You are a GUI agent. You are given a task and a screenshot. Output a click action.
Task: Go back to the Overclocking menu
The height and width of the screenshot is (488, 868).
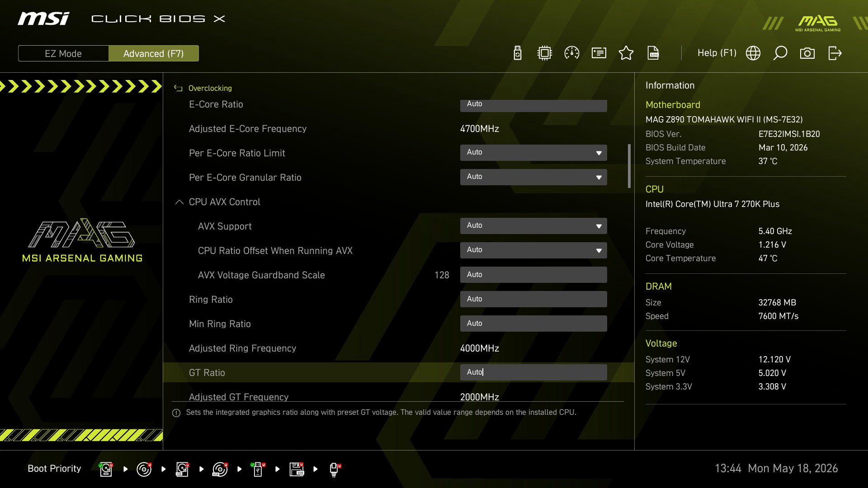click(x=210, y=88)
